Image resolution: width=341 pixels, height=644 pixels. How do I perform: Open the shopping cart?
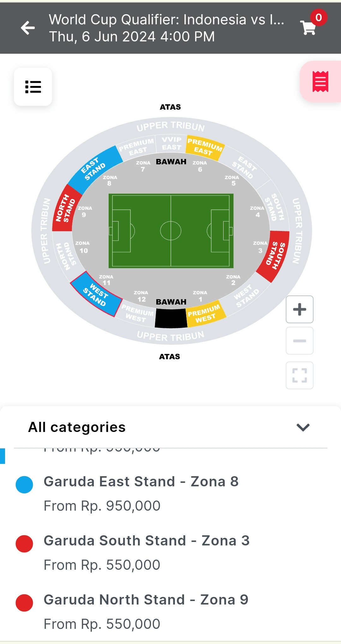pyautogui.click(x=309, y=28)
